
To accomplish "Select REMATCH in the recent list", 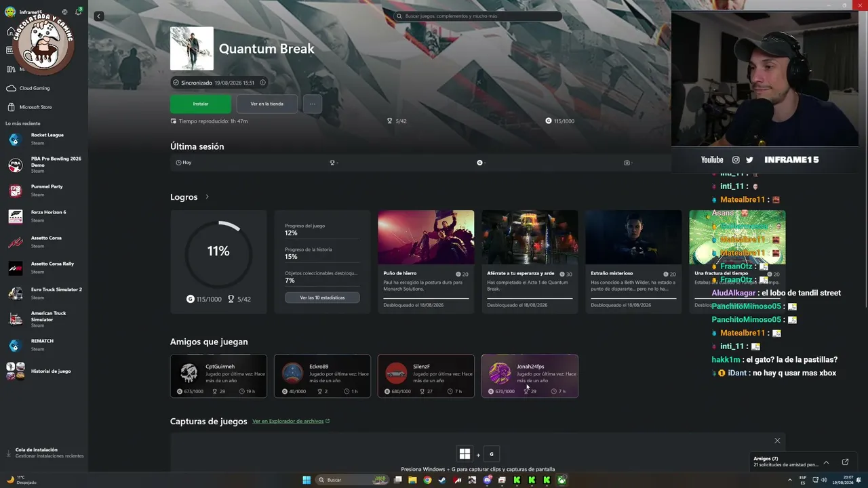I will pyautogui.click(x=44, y=345).
